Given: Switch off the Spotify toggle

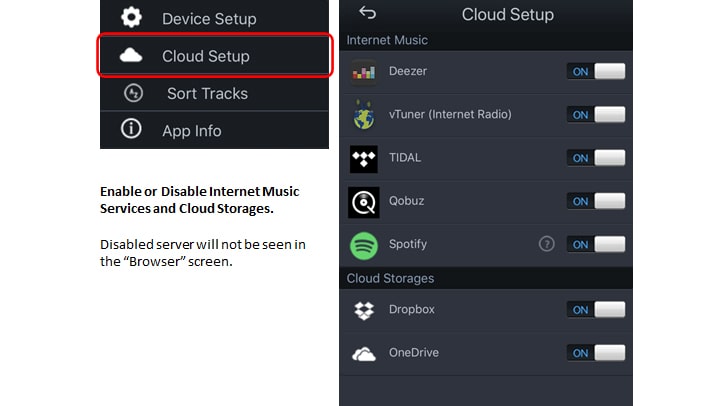Looking at the screenshot, I should pyautogui.click(x=596, y=245).
